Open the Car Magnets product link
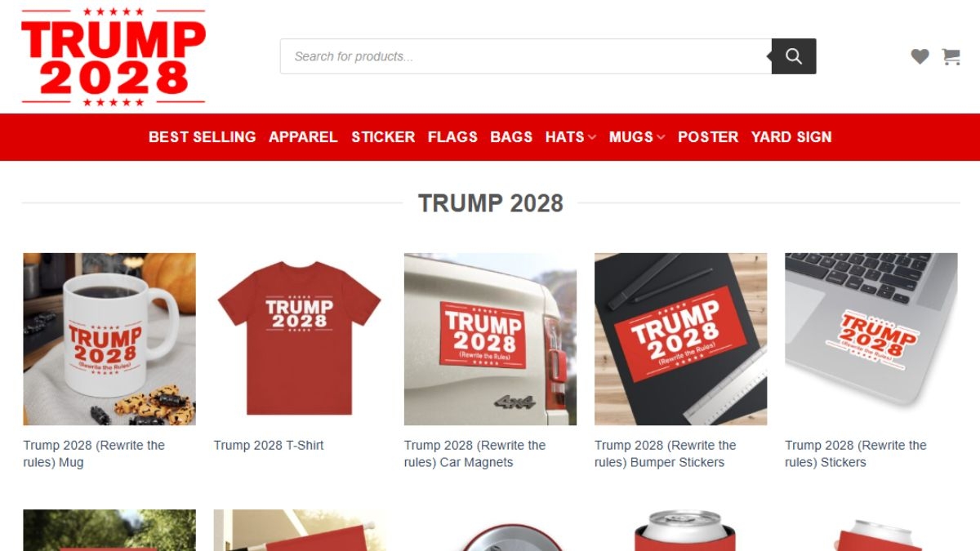 coord(474,454)
